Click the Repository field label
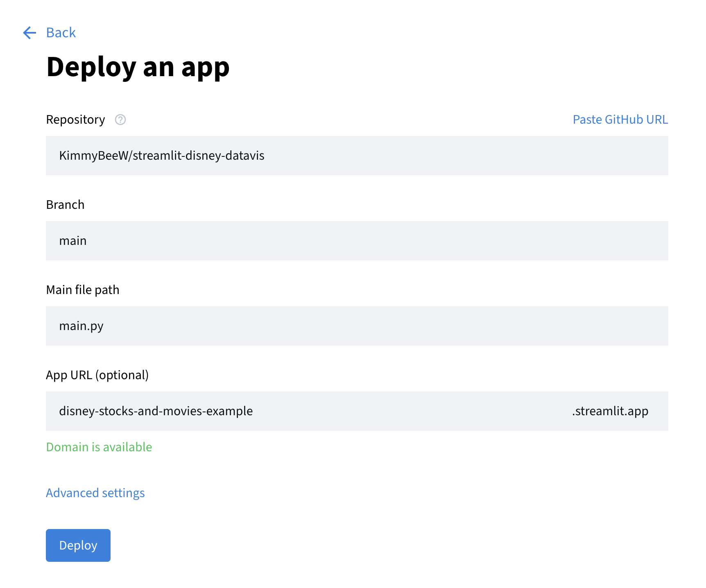The image size is (706, 588). click(x=75, y=120)
